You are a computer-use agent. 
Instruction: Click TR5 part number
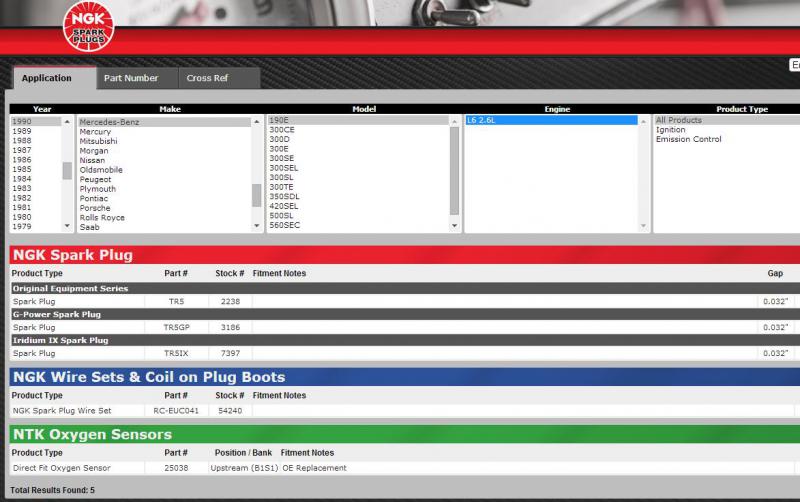(177, 302)
